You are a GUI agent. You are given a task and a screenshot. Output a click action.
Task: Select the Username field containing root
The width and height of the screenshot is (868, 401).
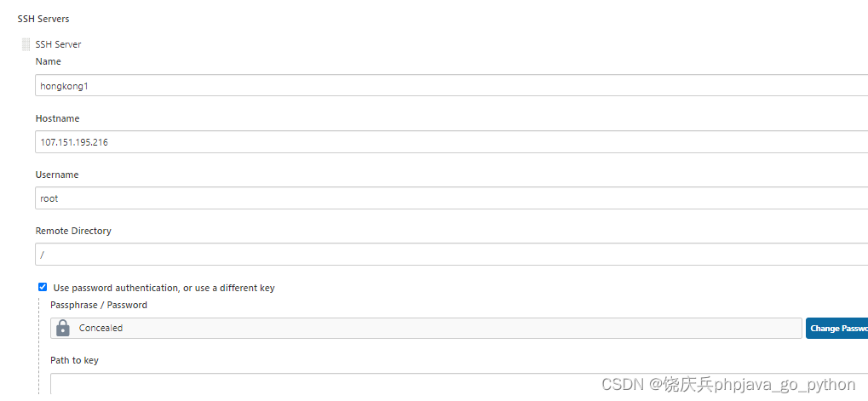pos(451,198)
